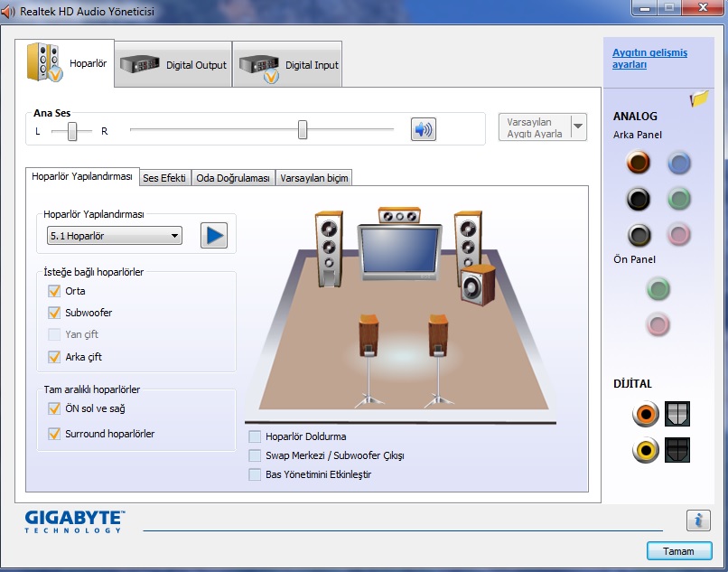Click the front left speaker in room
This screenshot has height=572, width=728.
point(329,248)
